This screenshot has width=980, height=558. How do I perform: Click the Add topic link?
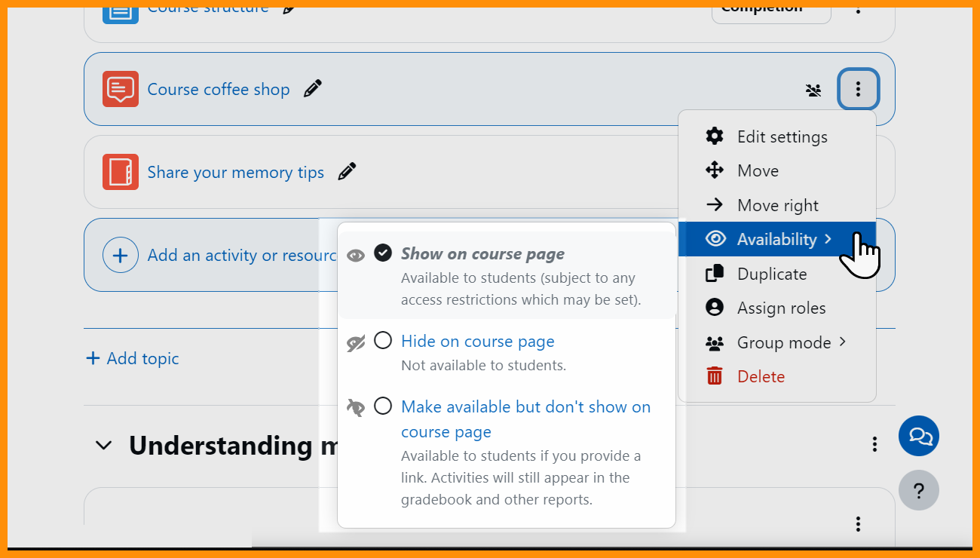(x=133, y=358)
